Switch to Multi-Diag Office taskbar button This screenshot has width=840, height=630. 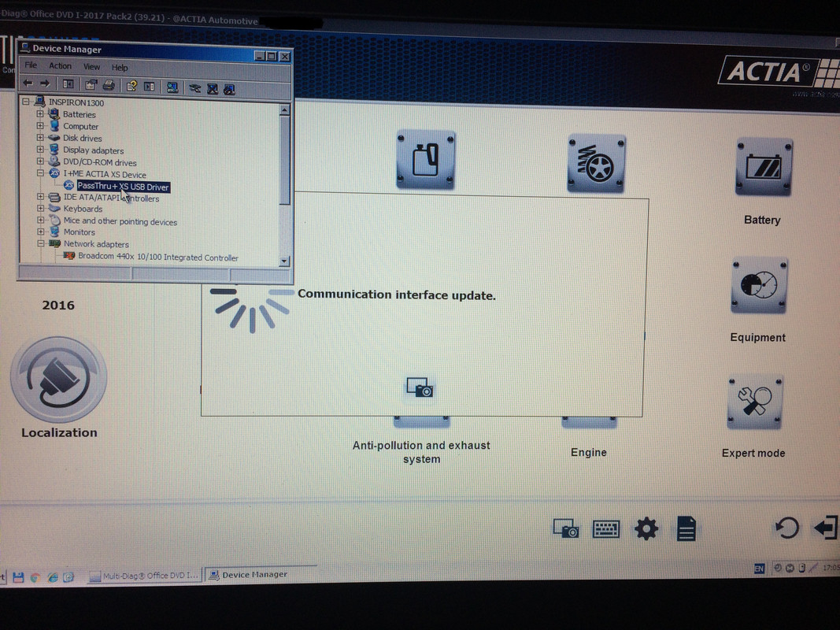(x=144, y=576)
